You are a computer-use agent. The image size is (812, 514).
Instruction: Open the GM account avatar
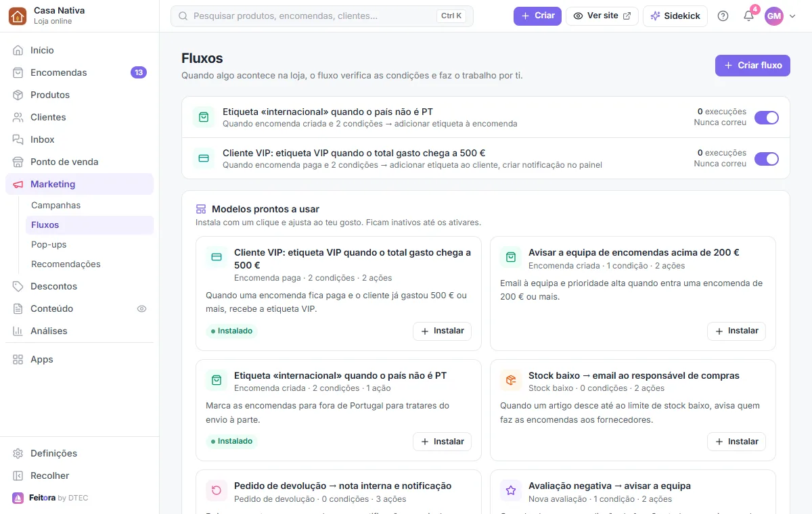774,16
